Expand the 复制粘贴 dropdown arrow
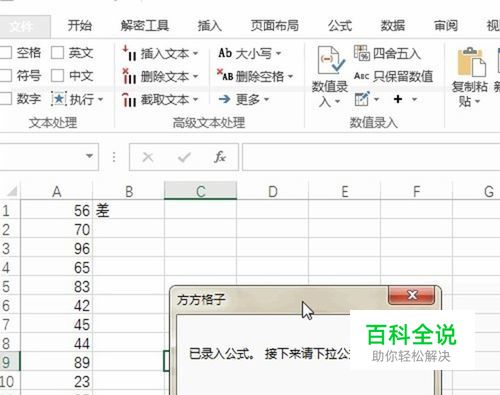The image size is (500, 395). tap(477, 102)
